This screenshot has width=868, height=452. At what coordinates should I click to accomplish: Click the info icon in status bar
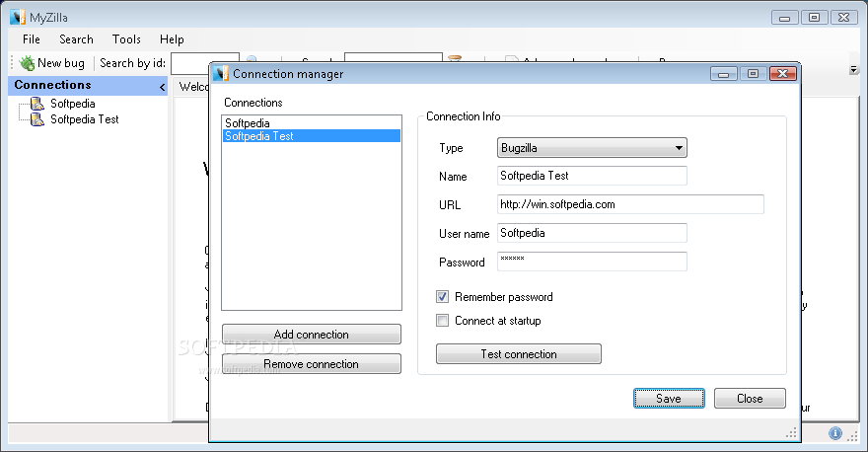pos(835,433)
